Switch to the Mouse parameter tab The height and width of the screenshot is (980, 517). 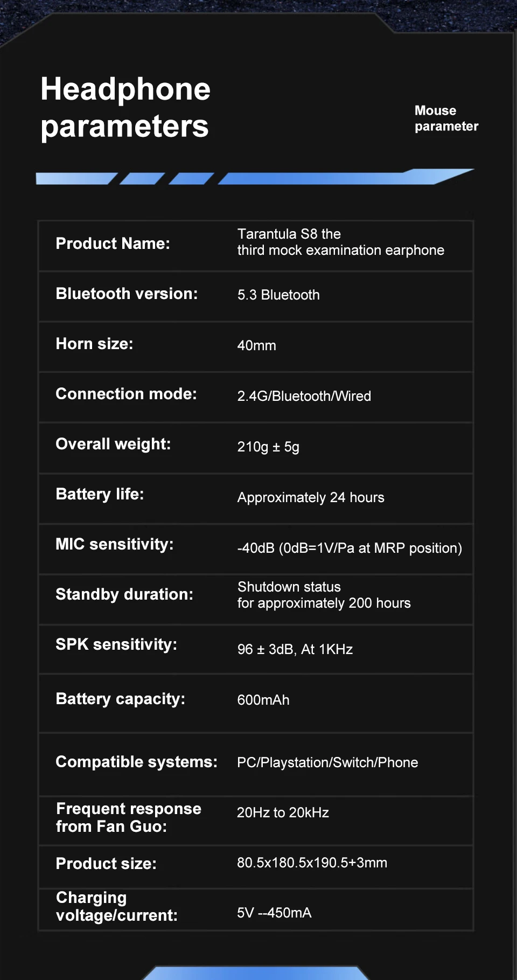[x=446, y=119]
